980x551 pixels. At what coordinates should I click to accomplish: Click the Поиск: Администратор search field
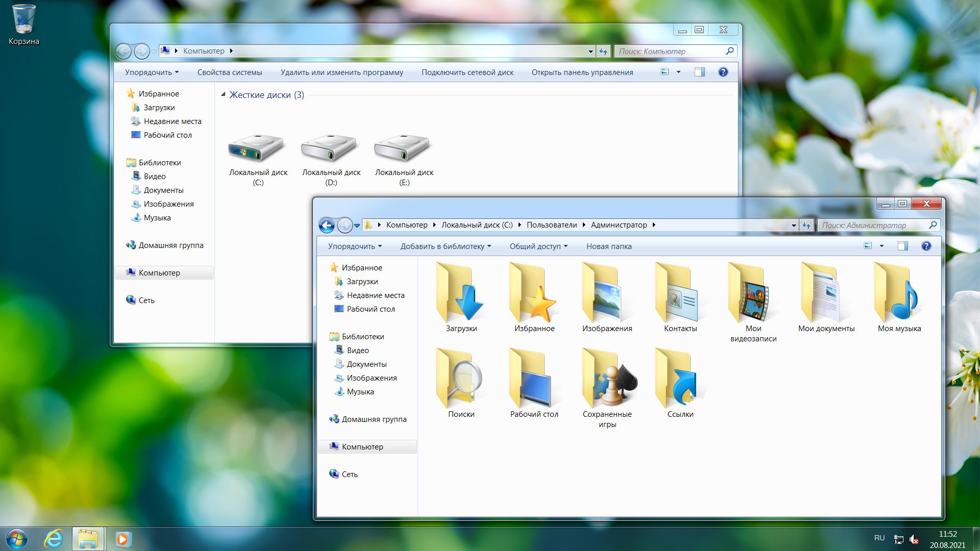point(873,225)
